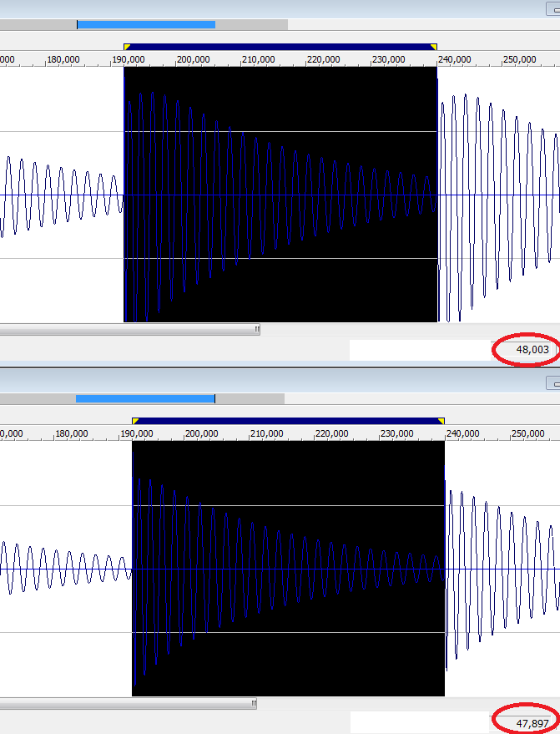560x734 pixels.
Task: Click inside the upper window's black selected waveform
Action: point(280,195)
